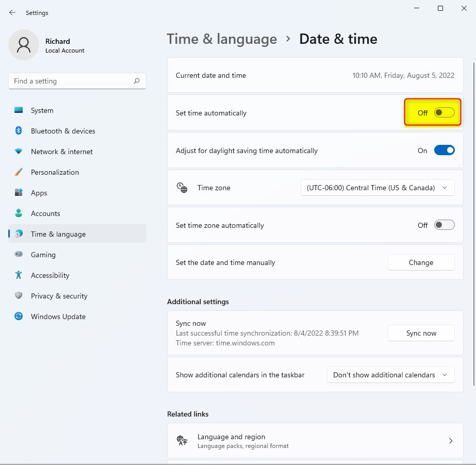Screen dimensions: 476x465
Task: Click the Apps icon in sidebar
Action: (x=19, y=192)
